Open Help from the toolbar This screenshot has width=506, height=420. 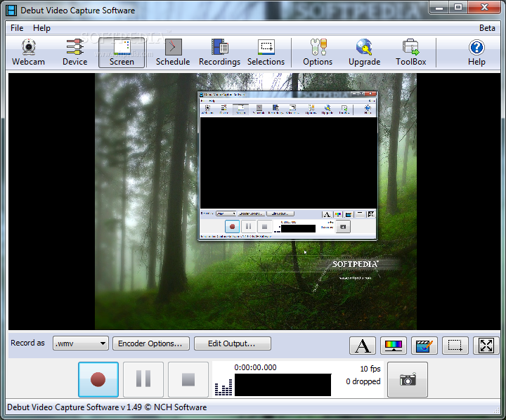click(476, 52)
